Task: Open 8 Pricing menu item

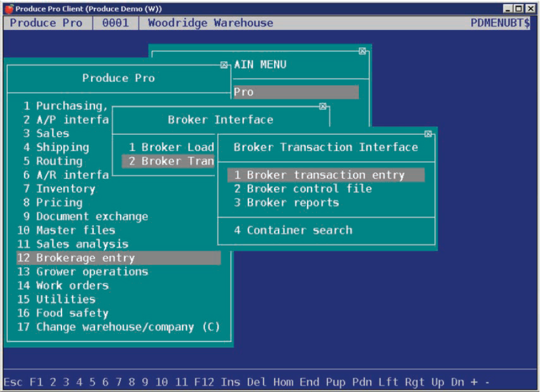Action: tap(53, 202)
